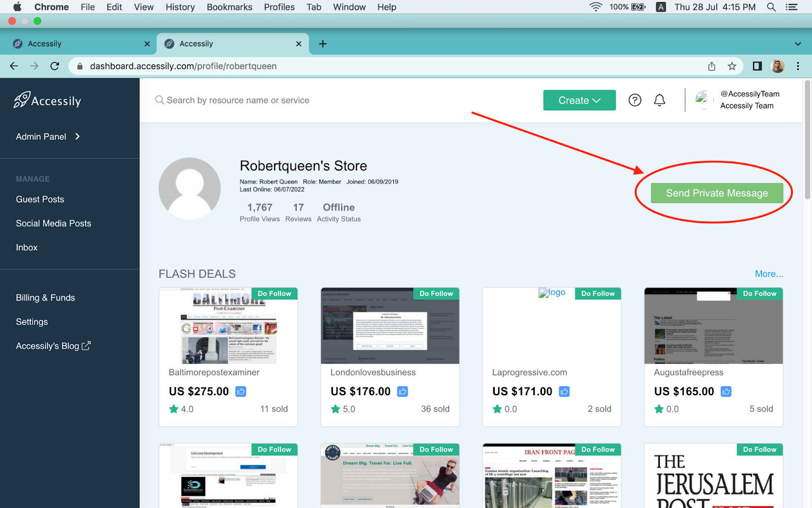
Task: Toggle the Chrome side panel icon
Action: coord(757,66)
